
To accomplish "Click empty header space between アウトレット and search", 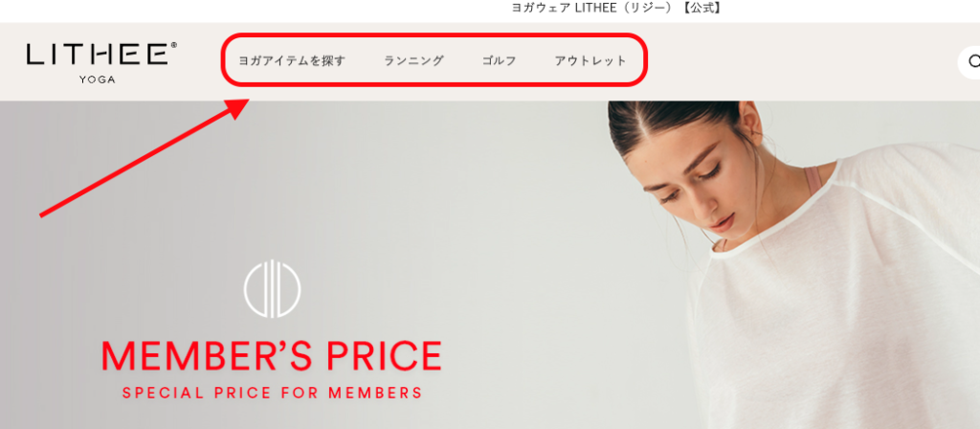I will (800, 61).
